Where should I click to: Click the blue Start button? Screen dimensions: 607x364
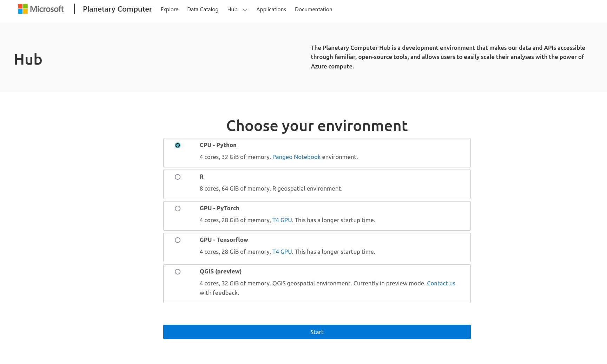tap(317, 332)
